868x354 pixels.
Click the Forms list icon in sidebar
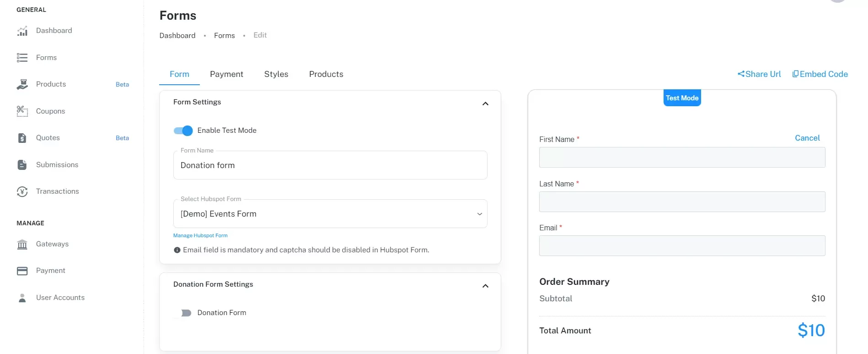(x=22, y=58)
